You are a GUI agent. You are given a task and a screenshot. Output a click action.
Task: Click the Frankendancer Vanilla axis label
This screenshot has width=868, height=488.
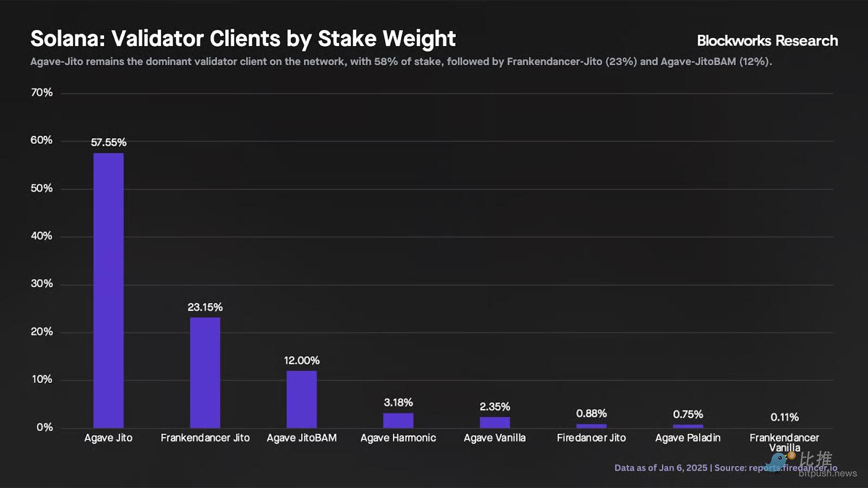[784, 442]
